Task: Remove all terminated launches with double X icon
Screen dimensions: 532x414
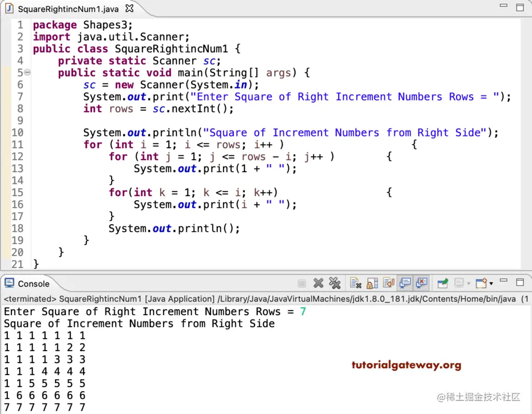Action: click(x=335, y=283)
